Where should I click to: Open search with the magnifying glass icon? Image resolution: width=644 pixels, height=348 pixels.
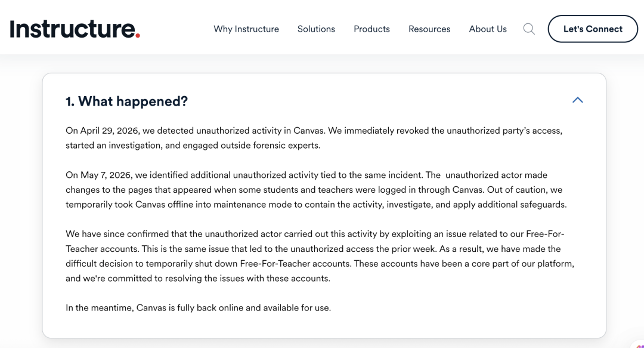click(529, 29)
